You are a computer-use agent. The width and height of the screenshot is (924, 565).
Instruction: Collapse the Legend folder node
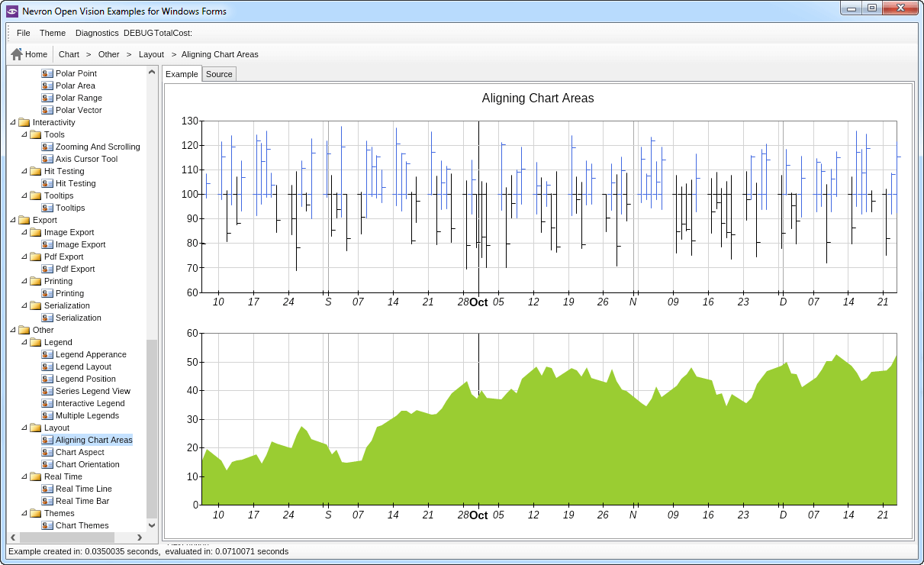pyautogui.click(x=24, y=342)
